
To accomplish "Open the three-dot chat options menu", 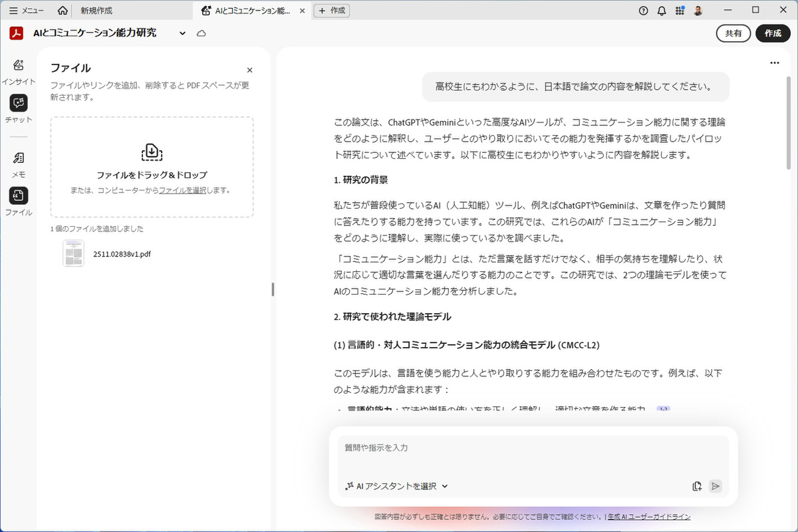I will tap(774, 63).
